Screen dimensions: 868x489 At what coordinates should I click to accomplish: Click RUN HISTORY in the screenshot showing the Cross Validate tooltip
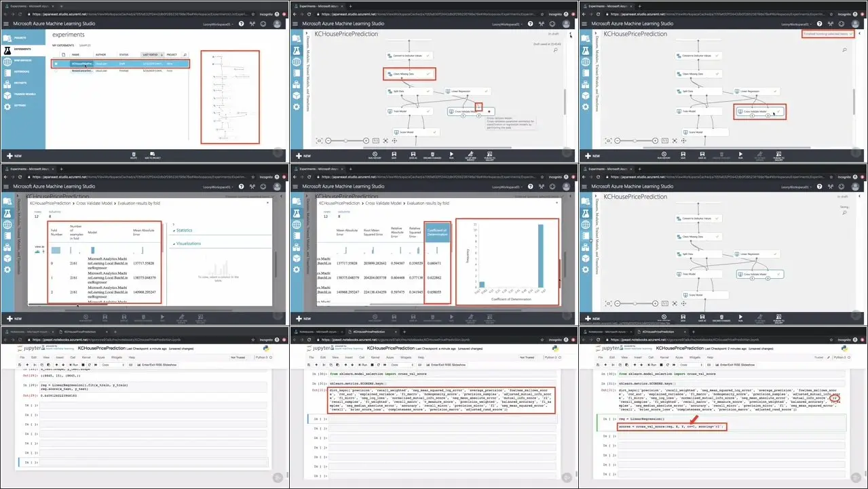375,155
